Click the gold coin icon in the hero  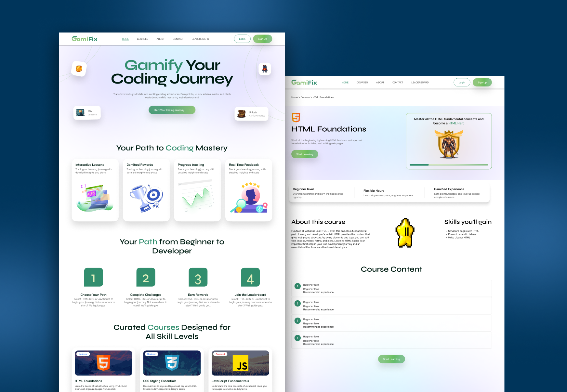tap(79, 69)
